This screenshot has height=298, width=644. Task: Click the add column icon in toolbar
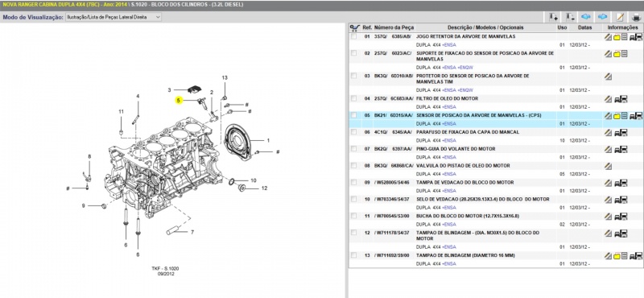553,17
